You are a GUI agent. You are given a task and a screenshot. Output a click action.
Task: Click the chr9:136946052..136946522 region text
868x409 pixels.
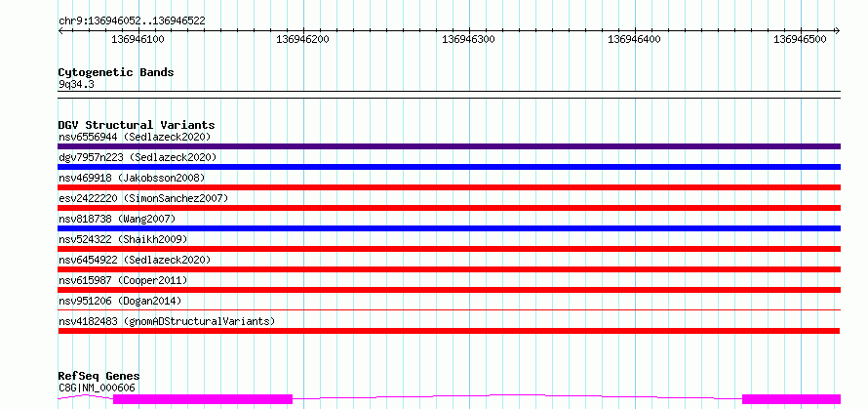tap(132, 21)
